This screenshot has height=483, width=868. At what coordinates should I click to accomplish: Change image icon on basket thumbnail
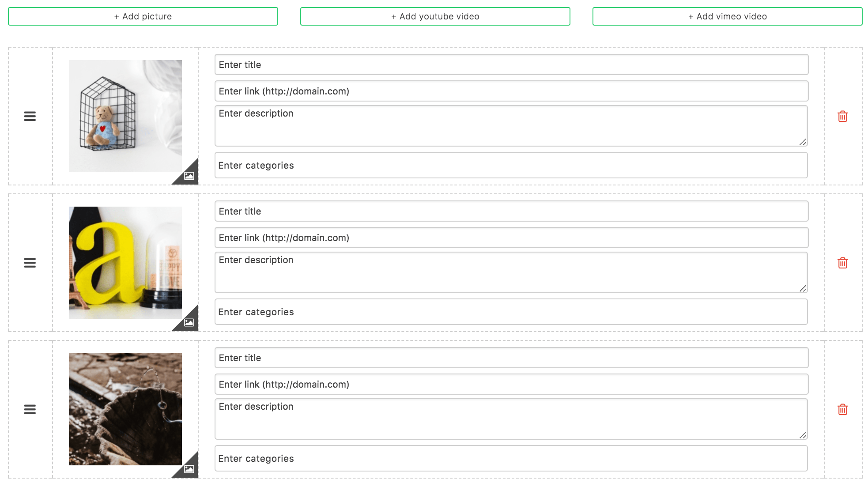pyautogui.click(x=189, y=469)
